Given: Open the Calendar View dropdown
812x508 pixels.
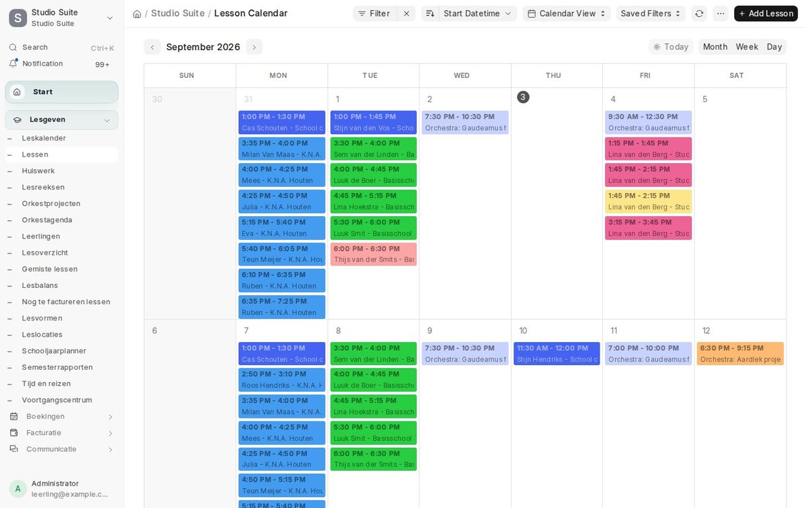Looking at the screenshot, I should (566, 14).
